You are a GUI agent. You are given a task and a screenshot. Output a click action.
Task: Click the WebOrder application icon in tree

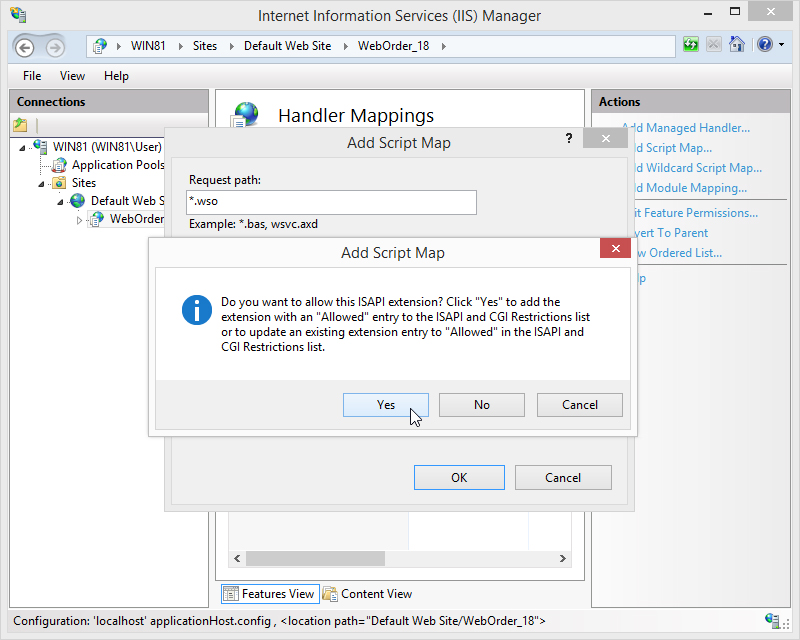97,219
